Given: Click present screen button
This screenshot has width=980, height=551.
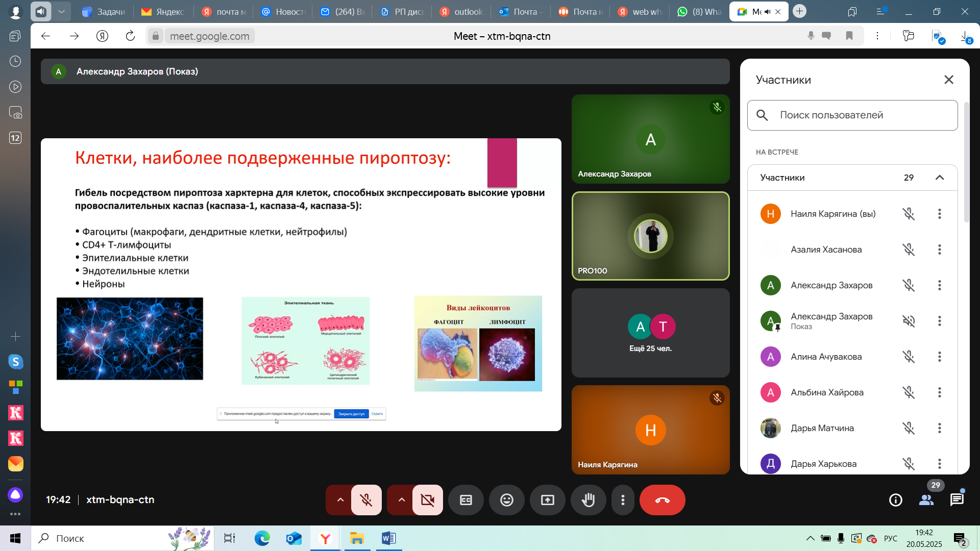Looking at the screenshot, I should 547,500.
